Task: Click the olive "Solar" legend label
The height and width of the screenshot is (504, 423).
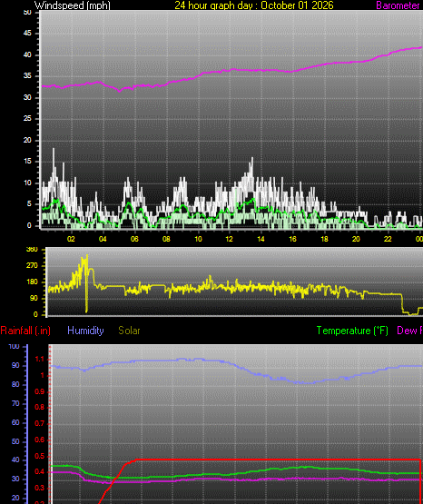Action: [x=129, y=331]
